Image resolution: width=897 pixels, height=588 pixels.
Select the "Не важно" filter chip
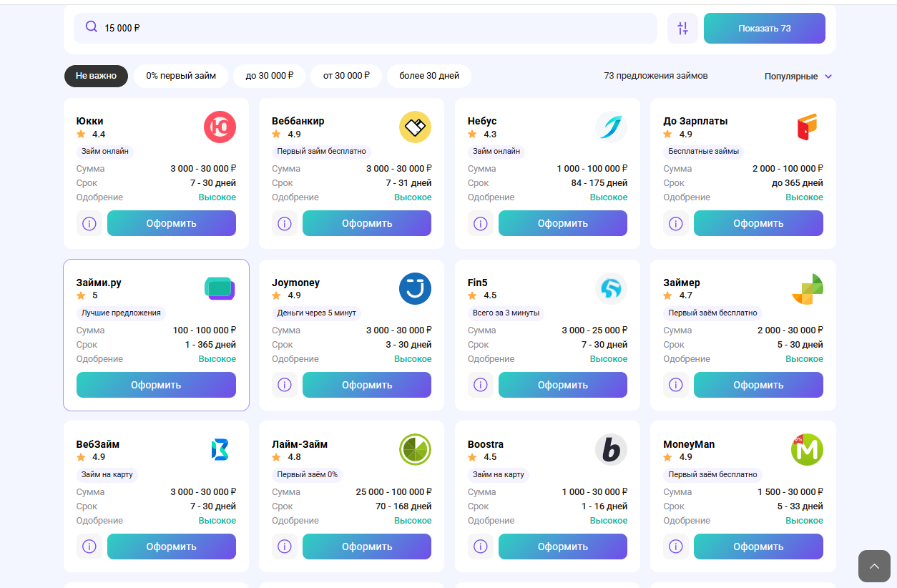click(96, 76)
